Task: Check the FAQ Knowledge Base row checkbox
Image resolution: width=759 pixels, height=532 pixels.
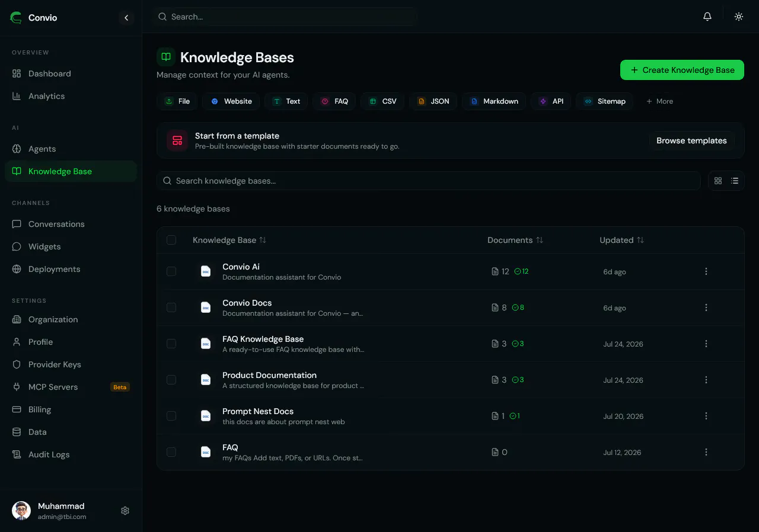Action: click(171, 344)
